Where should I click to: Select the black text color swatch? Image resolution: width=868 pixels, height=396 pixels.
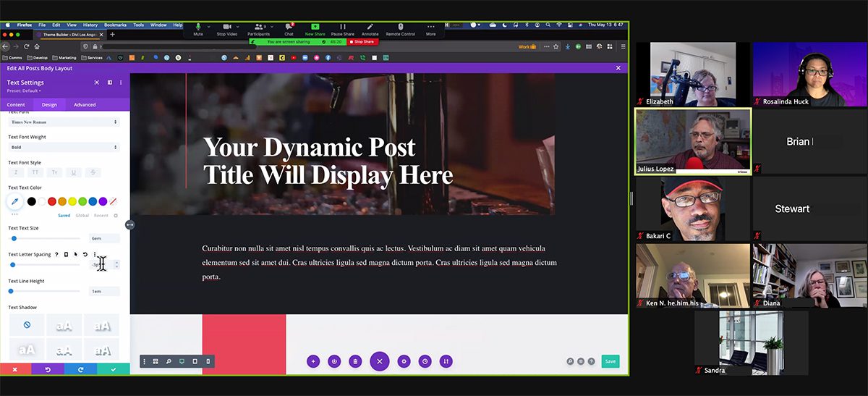coord(32,201)
